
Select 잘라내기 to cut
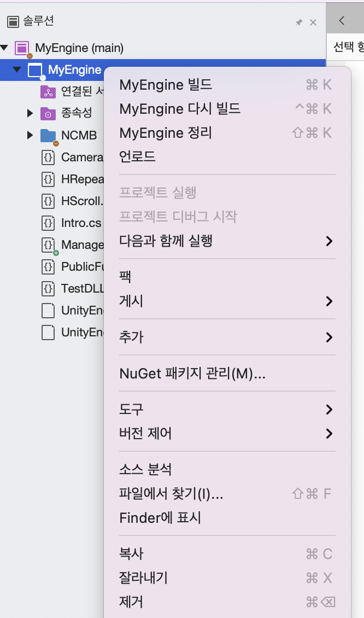click(227, 578)
